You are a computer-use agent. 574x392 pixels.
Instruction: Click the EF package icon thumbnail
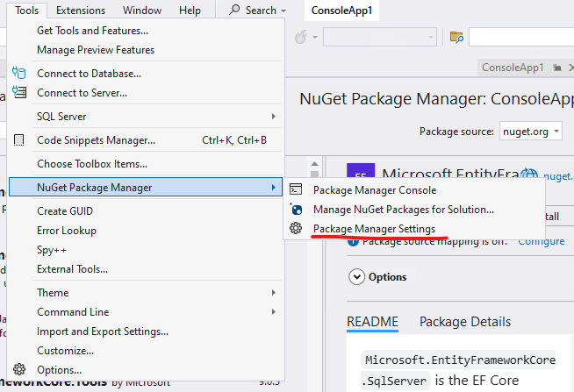pos(361,170)
